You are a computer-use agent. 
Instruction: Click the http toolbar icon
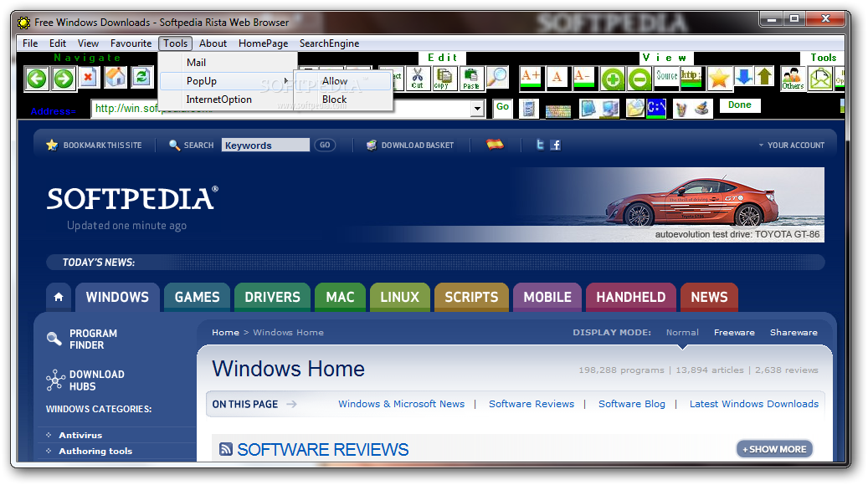click(691, 77)
